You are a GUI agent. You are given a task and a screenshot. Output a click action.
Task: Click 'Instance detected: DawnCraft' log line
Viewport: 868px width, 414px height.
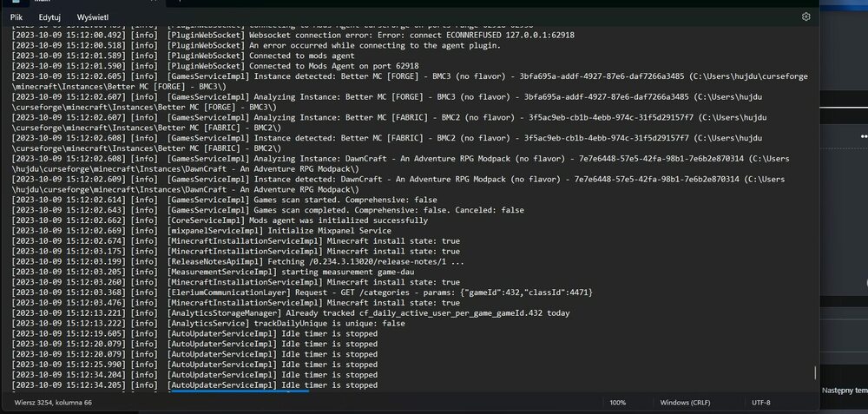click(398, 184)
